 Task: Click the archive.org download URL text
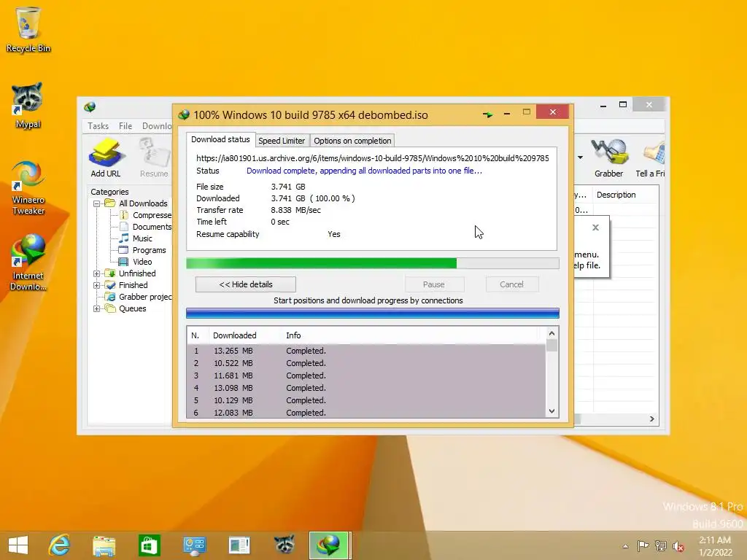tap(373, 158)
